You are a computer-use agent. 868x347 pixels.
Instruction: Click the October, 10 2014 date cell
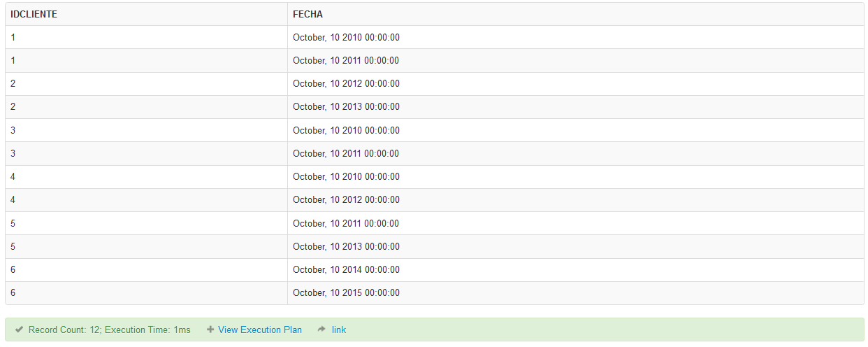[346, 269]
